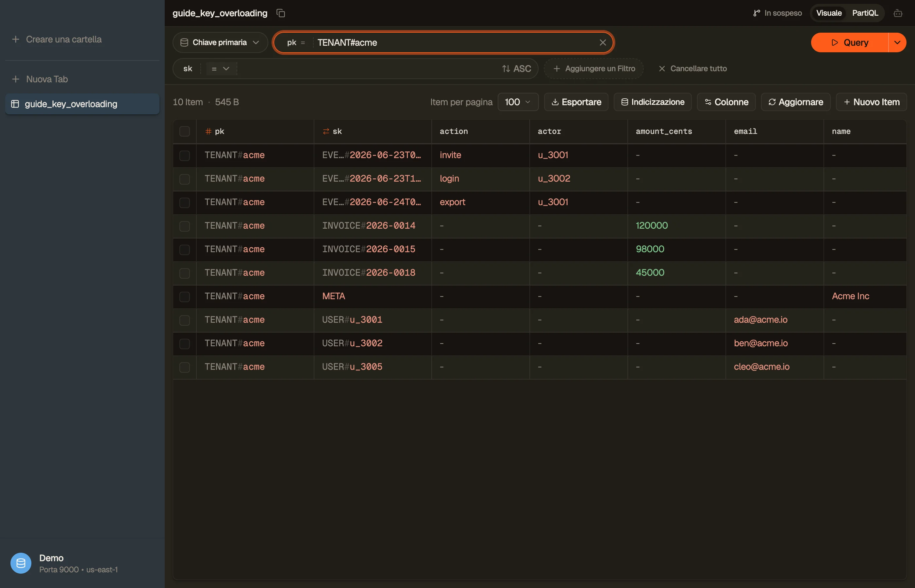
Task: Clear the pk value with the X icon
Action: (603, 42)
